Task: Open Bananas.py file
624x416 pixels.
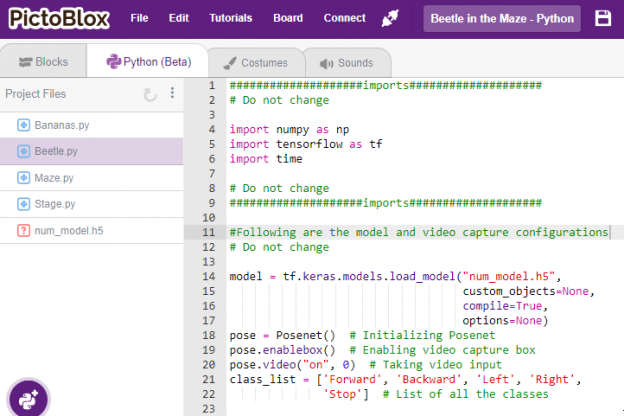Action: pos(92,125)
